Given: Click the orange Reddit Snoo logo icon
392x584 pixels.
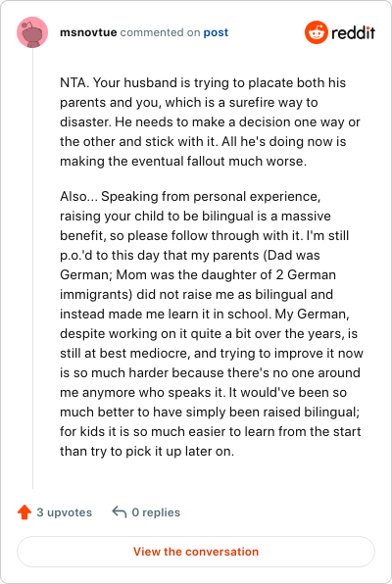Looking at the screenshot, I should (317, 32).
